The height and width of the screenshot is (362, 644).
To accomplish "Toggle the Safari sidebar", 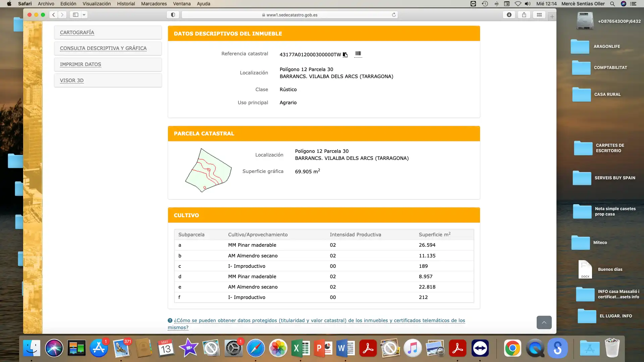I will pyautogui.click(x=75, y=15).
